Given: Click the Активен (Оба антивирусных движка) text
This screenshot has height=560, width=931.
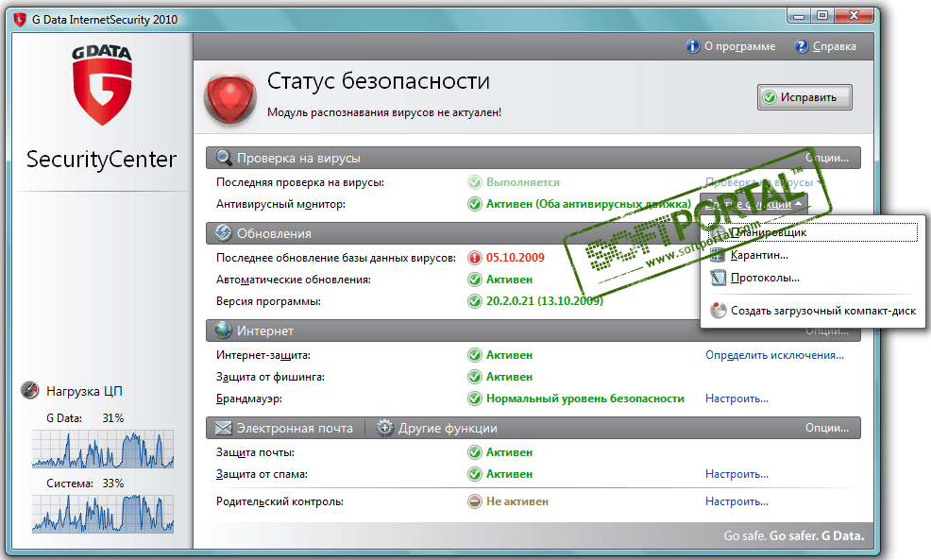Looking at the screenshot, I should tap(588, 204).
